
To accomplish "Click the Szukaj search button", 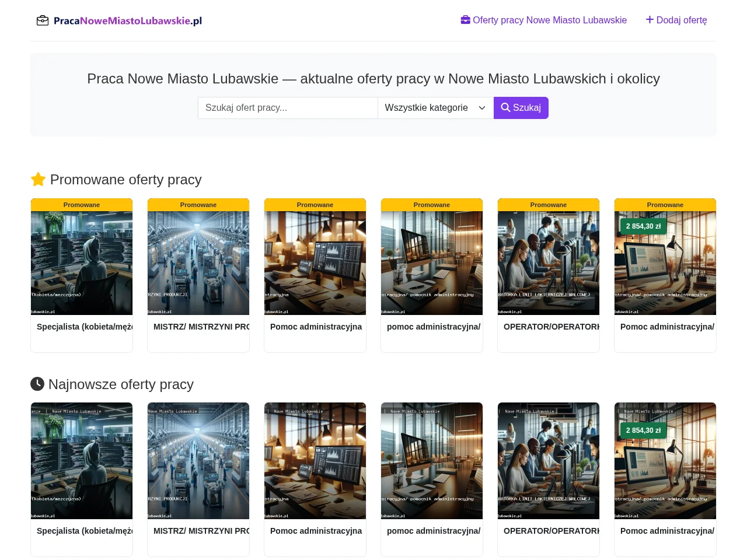I will 521,108.
